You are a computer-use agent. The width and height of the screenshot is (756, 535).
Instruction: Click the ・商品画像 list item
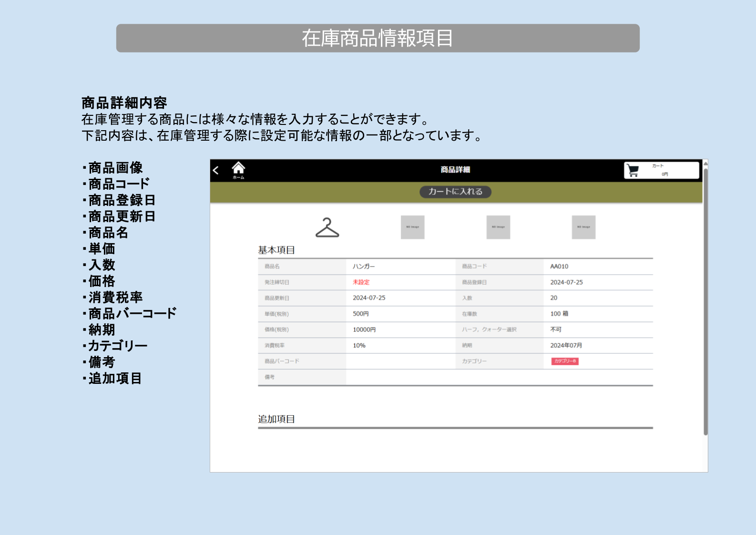[112, 168]
